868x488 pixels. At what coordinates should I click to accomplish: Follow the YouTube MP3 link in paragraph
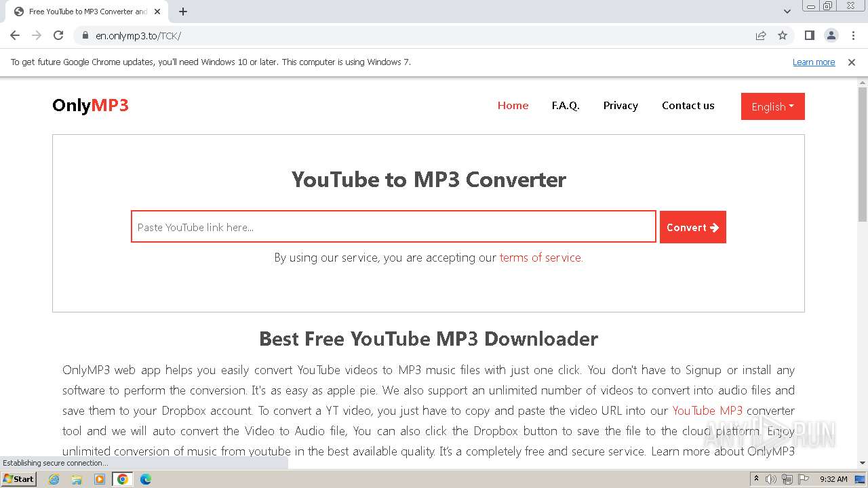707,410
